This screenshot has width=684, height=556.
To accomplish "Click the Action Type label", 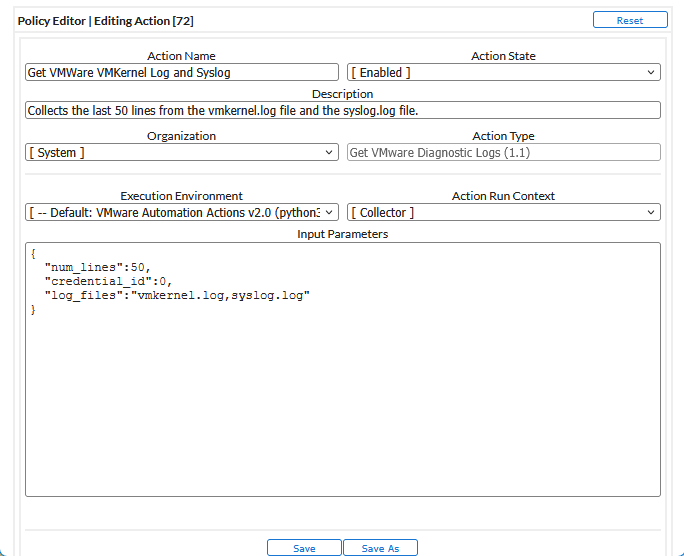I will pos(503,136).
